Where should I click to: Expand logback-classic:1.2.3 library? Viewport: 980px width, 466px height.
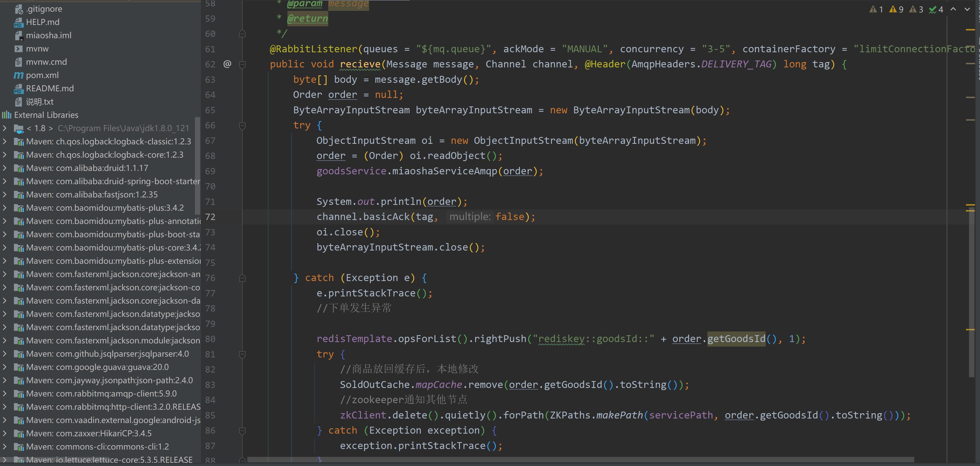pyautogui.click(x=5, y=142)
